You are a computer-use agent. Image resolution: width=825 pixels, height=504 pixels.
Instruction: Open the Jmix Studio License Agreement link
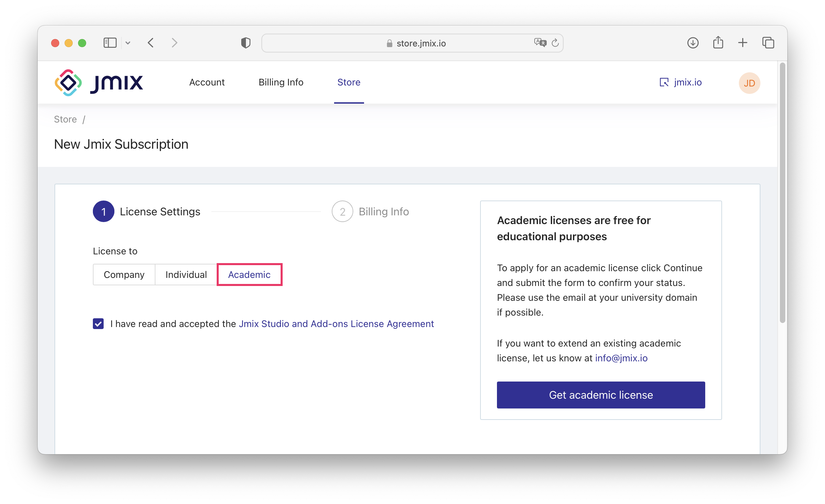click(336, 324)
